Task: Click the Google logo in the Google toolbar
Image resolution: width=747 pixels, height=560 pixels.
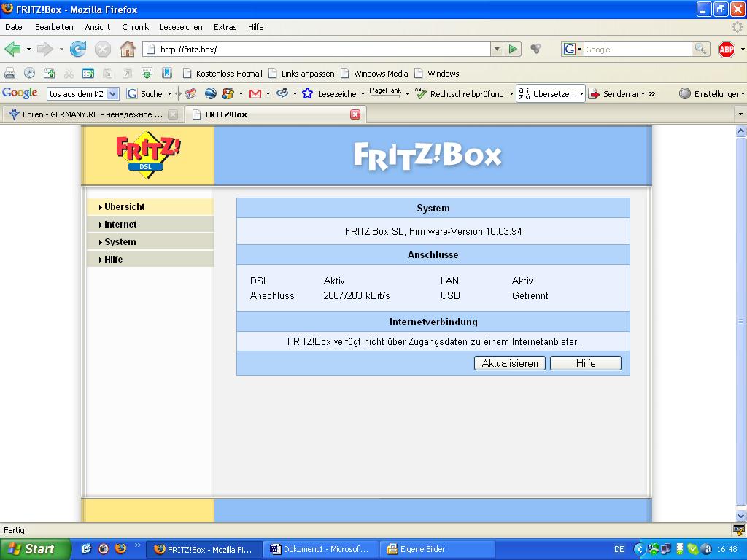Action: click(20, 93)
